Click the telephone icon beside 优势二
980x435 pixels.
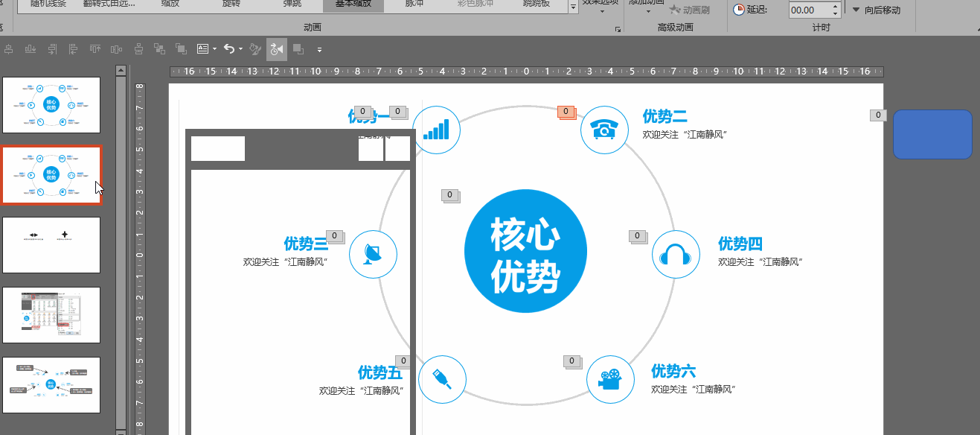[x=603, y=130]
